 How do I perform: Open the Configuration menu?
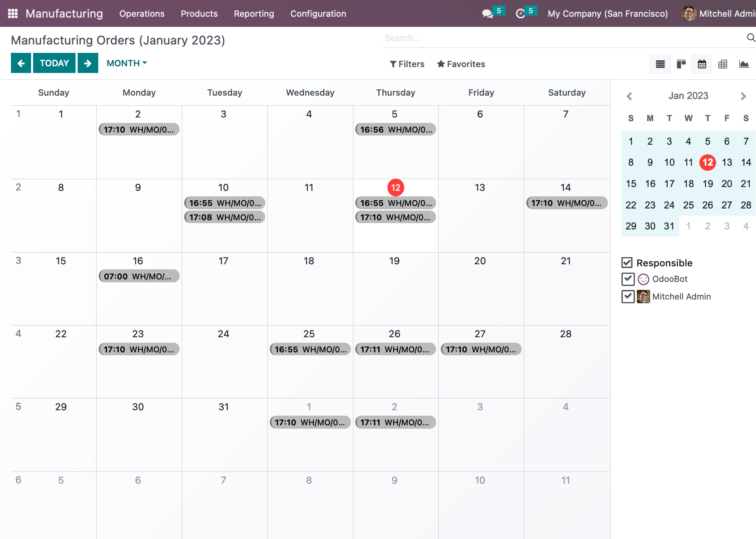[x=318, y=14]
